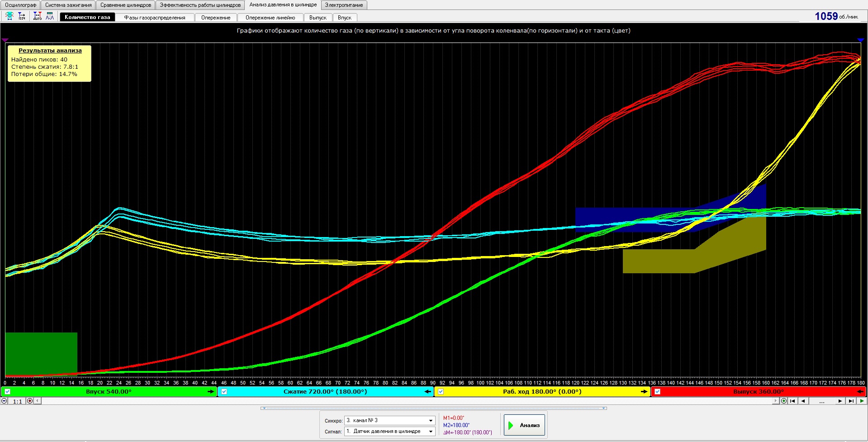The width and height of the screenshot is (868, 442).
Task: Click the left arrow on the Сжатие bar
Action: point(428,392)
